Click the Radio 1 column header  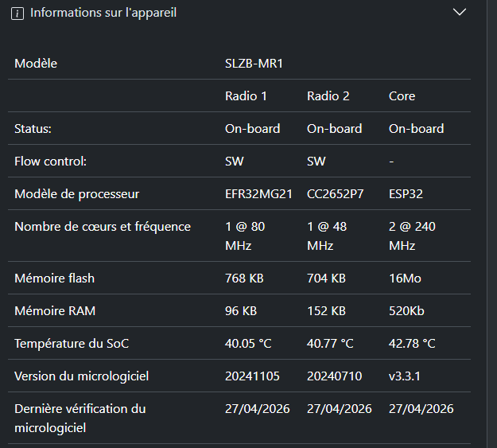click(x=246, y=95)
